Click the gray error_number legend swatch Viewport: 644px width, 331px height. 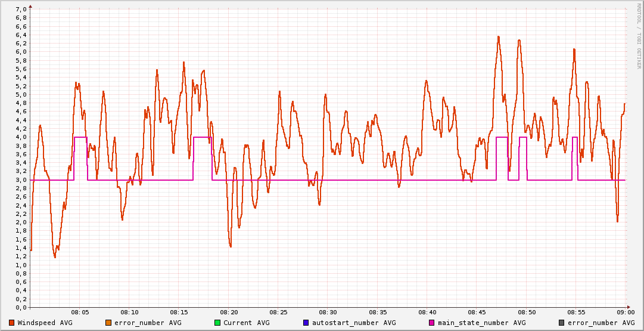(562, 323)
